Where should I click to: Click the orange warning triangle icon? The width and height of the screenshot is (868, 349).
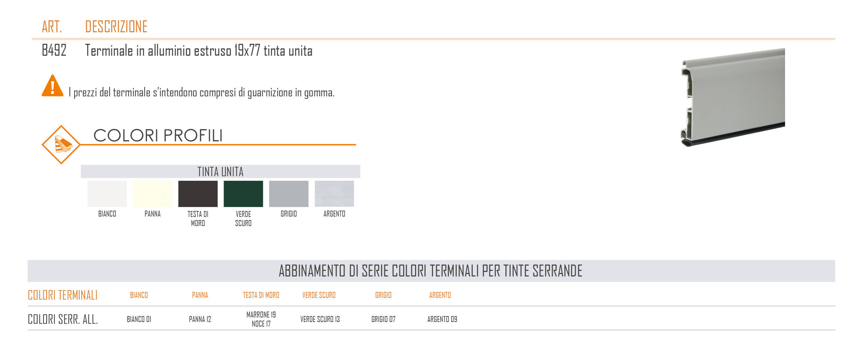tap(52, 85)
